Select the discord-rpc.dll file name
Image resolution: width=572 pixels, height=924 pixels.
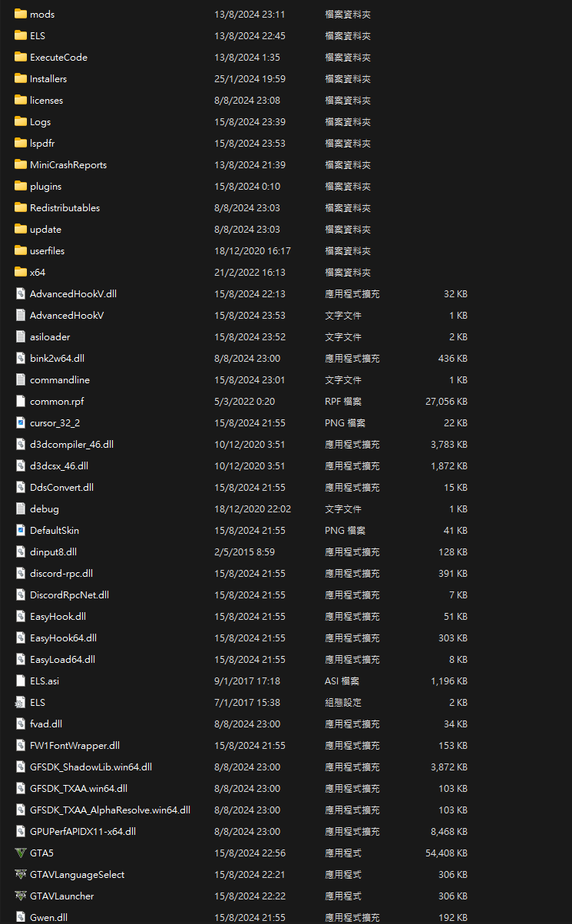click(61, 573)
